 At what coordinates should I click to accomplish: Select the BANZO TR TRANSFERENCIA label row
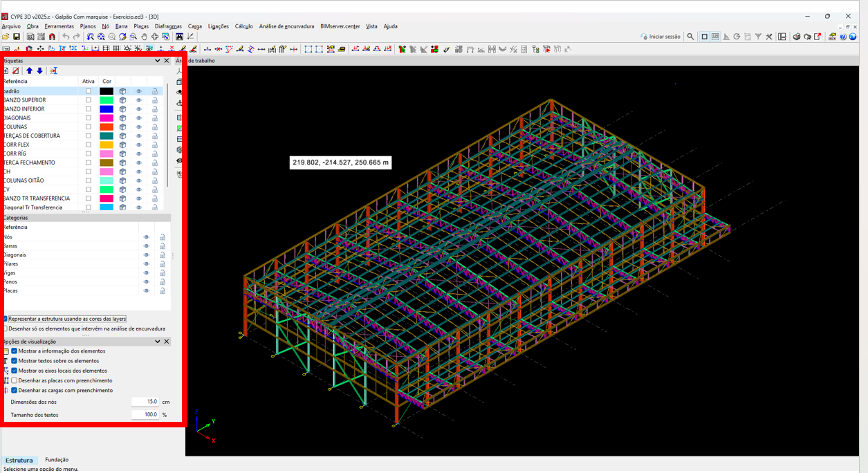coord(83,199)
